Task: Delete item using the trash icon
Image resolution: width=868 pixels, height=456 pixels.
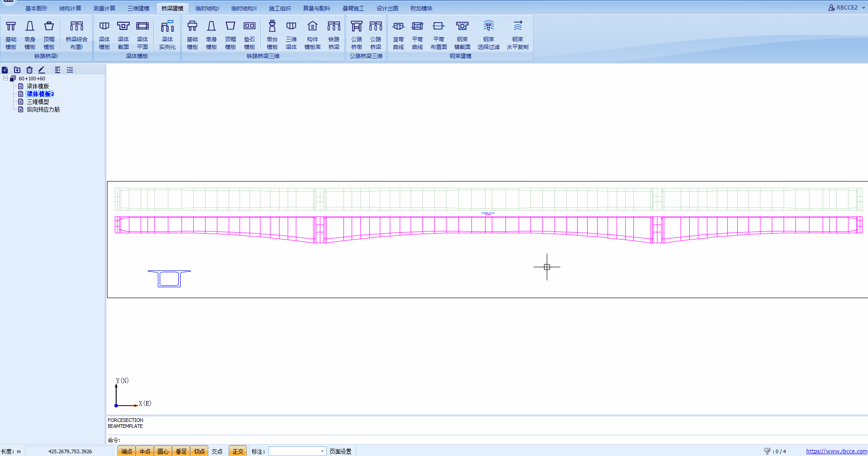Action: click(x=29, y=70)
